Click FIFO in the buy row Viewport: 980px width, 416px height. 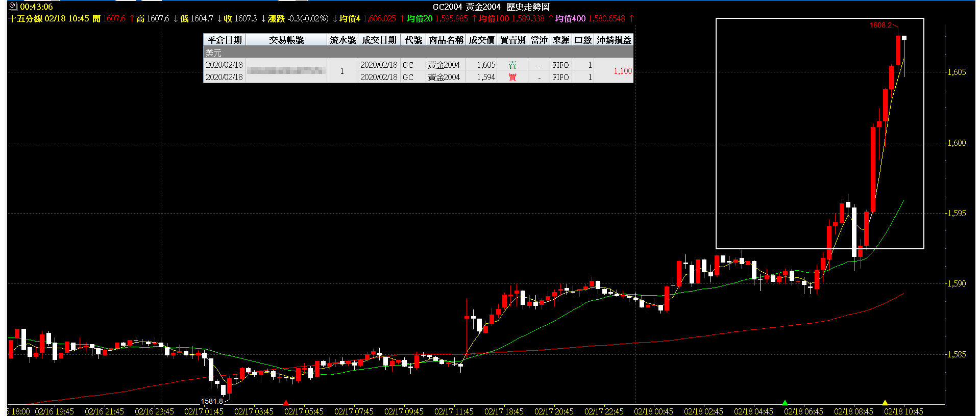[x=560, y=77]
